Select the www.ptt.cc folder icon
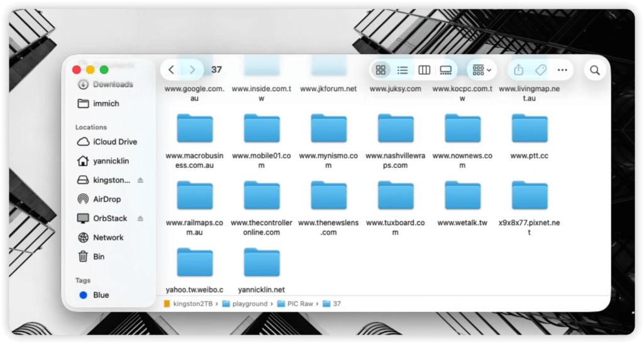Screen dimensions: 644x344 tap(530, 128)
